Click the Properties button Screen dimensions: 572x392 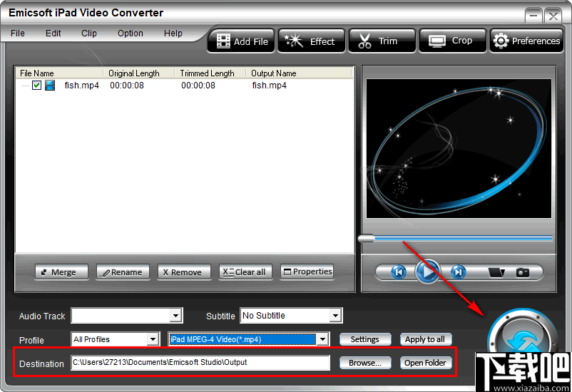coord(307,272)
